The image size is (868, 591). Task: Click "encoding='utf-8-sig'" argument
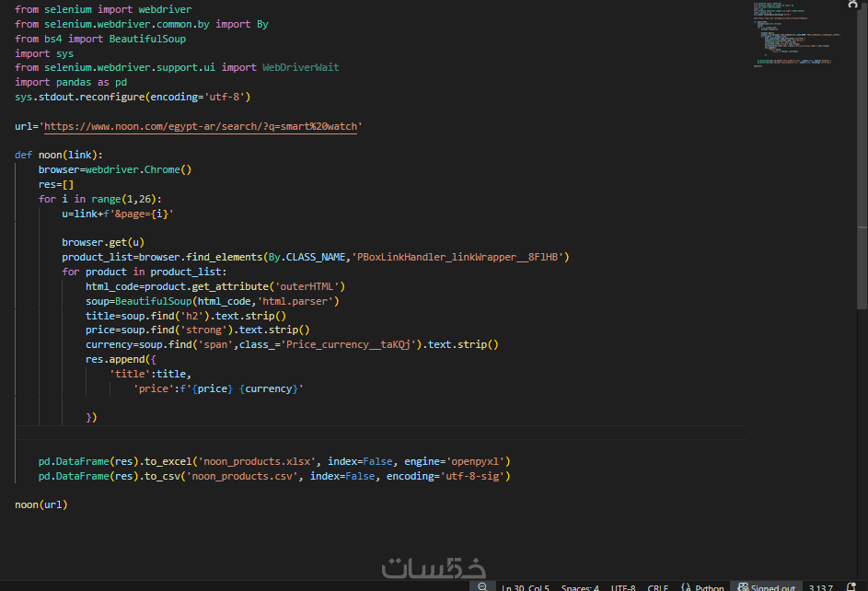446,476
